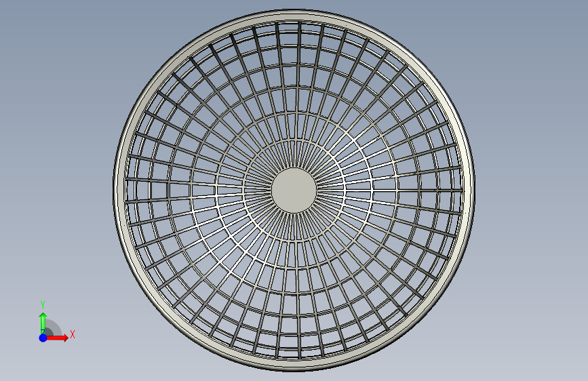Click the blue Z axis ball of the triad
Image resolution: width=588 pixels, height=381 pixels.
pyautogui.click(x=43, y=338)
